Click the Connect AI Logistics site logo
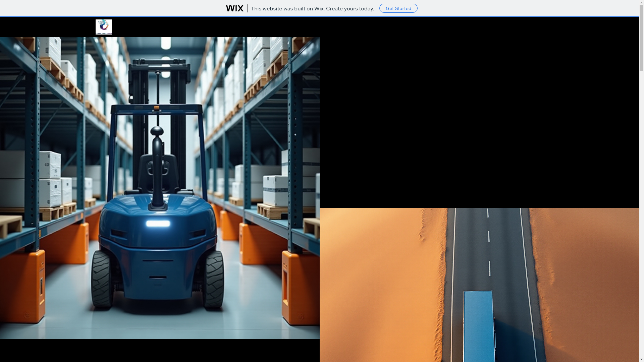 tap(104, 27)
